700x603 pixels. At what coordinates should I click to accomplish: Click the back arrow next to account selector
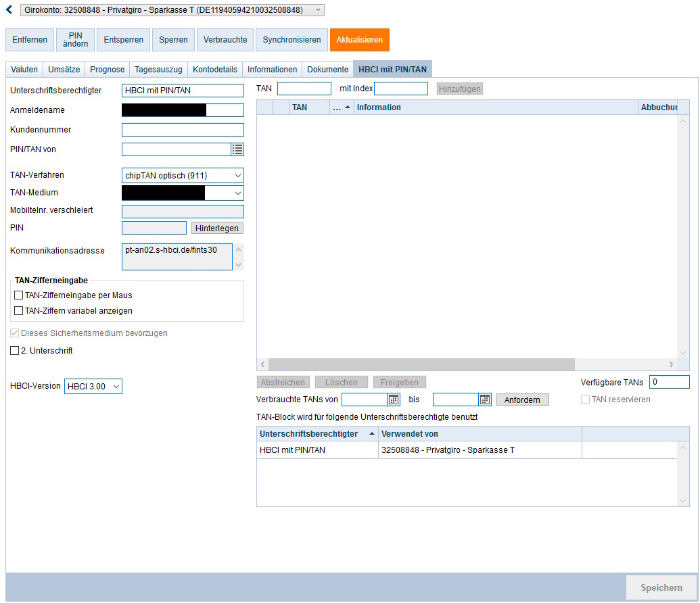(9, 10)
